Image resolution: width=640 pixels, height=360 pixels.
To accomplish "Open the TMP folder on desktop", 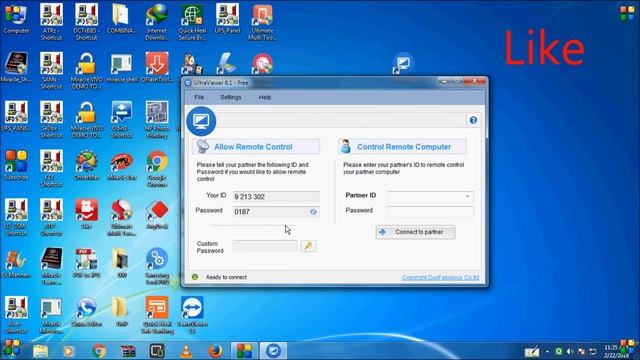I will 121,312.
